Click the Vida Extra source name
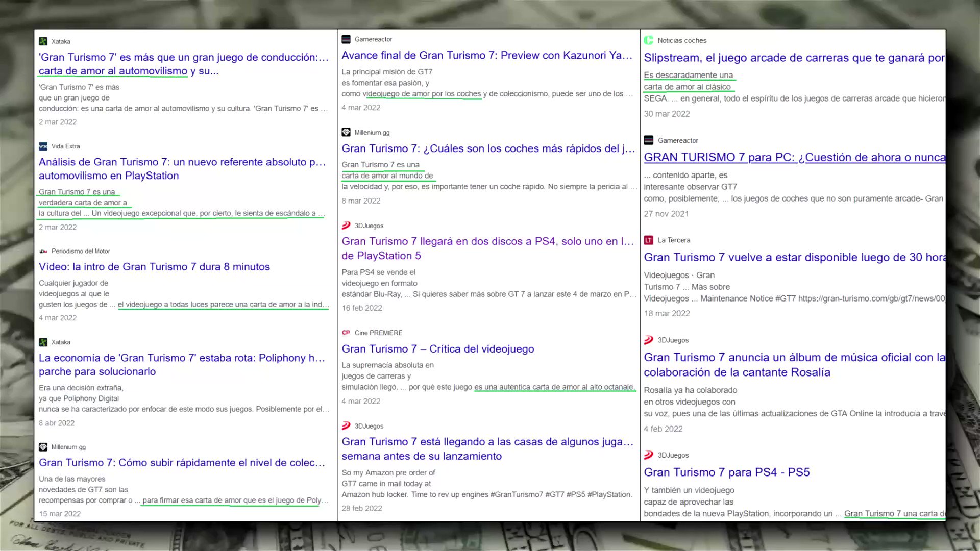This screenshot has height=551, width=980. [x=65, y=146]
